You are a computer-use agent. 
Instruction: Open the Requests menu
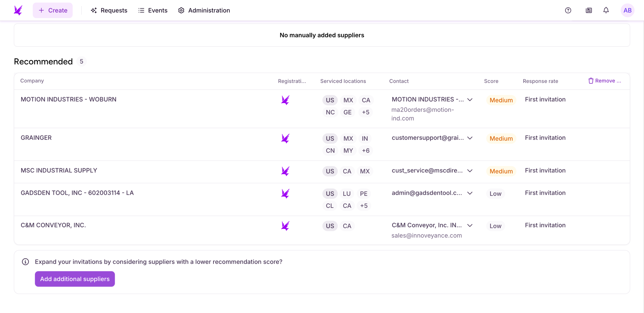[109, 10]
